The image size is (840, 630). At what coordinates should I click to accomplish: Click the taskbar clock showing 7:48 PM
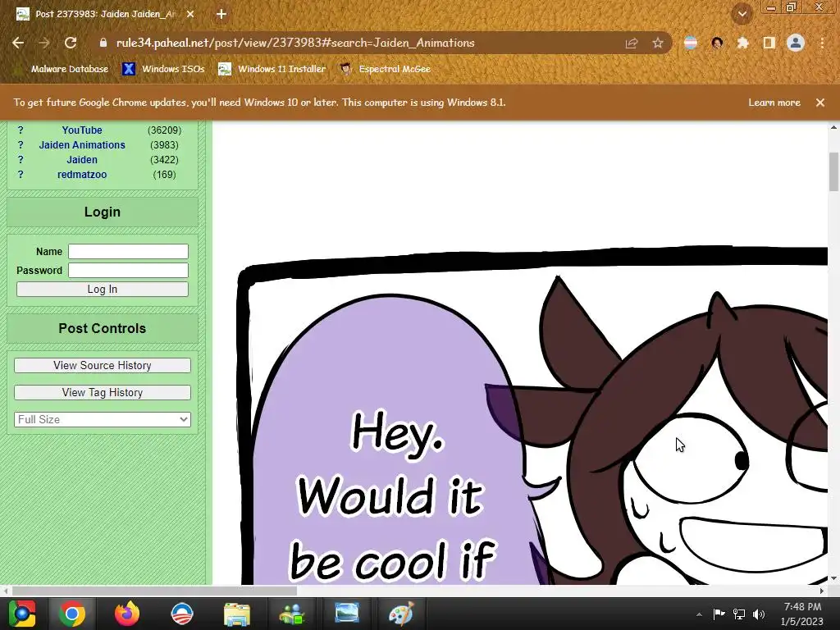click(x=802, y=614)
